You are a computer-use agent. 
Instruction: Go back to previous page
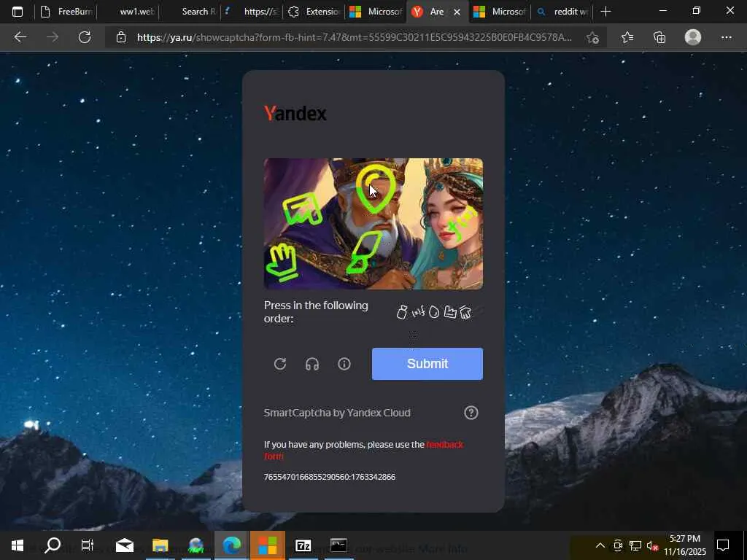coord(20,37)
